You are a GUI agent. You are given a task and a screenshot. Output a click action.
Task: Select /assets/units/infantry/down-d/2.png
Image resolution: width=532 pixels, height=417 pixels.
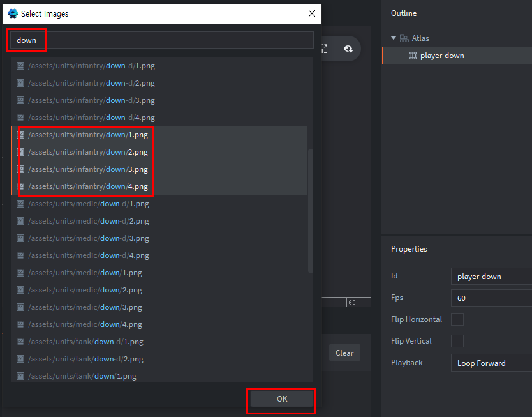(x=159, y=83)
